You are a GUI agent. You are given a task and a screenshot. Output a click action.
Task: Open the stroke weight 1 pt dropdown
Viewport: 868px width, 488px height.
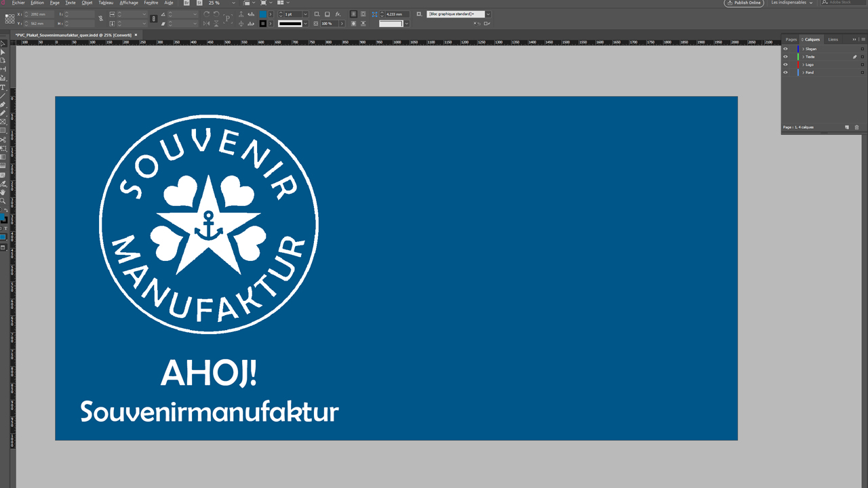(305, 14)
